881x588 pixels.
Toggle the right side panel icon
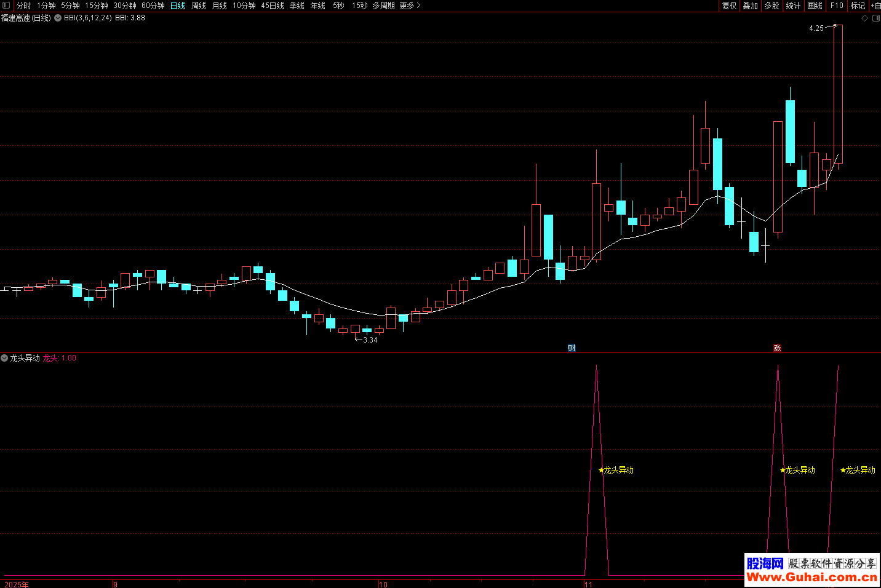pyautogui.click(x=876, y=18)
